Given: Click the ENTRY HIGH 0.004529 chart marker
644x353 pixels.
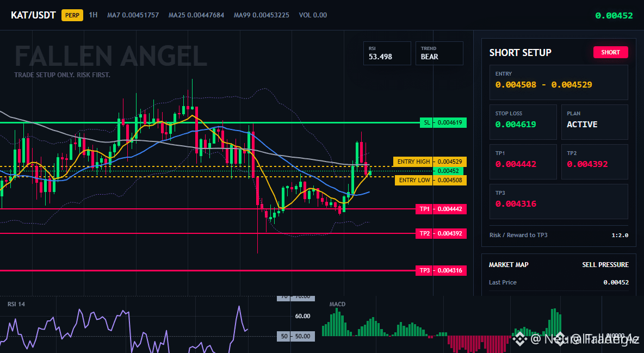Looking at the screenshot, I should click(430, 162).
